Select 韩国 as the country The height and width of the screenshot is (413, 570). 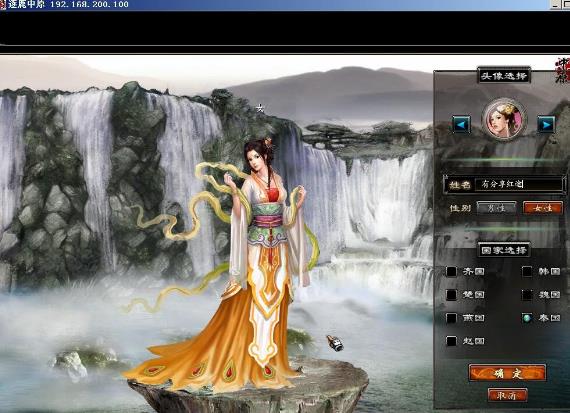527,271
